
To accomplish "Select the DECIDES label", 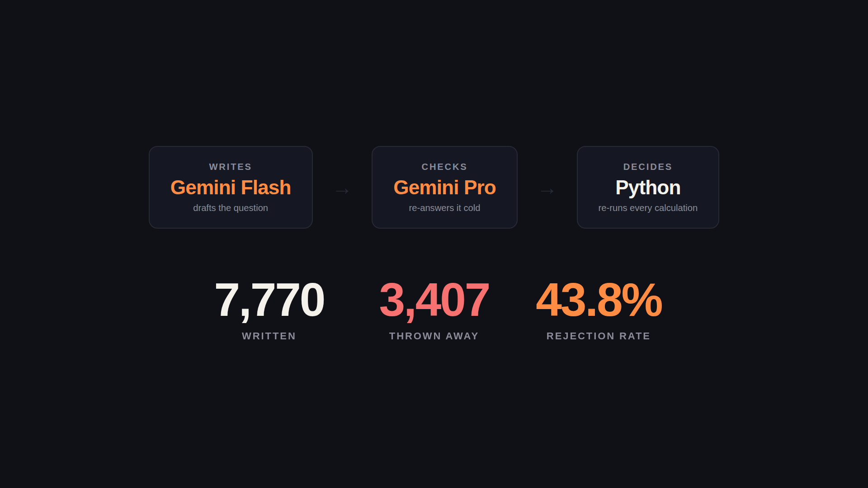I will 648,167.
